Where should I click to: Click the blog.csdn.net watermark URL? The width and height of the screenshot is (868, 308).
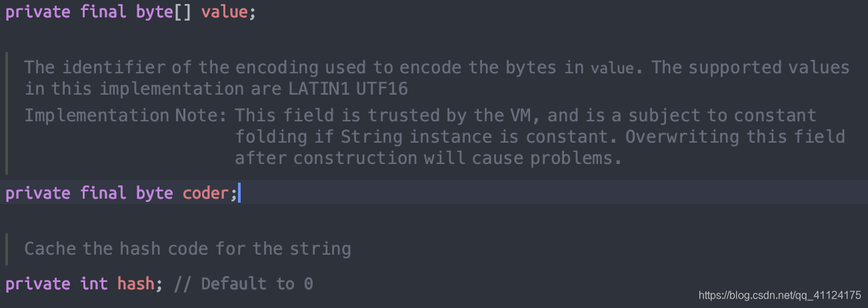click(x=780, y=294)
